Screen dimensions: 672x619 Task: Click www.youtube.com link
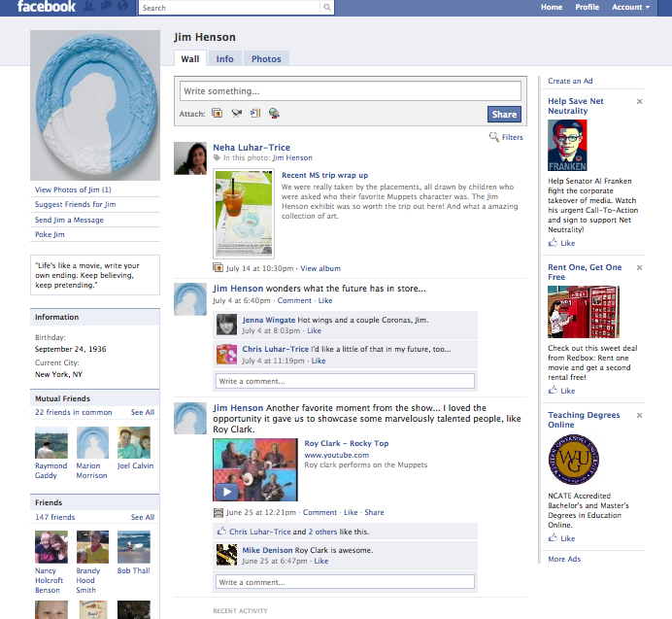pyautogui.click(x=336, y=455)
